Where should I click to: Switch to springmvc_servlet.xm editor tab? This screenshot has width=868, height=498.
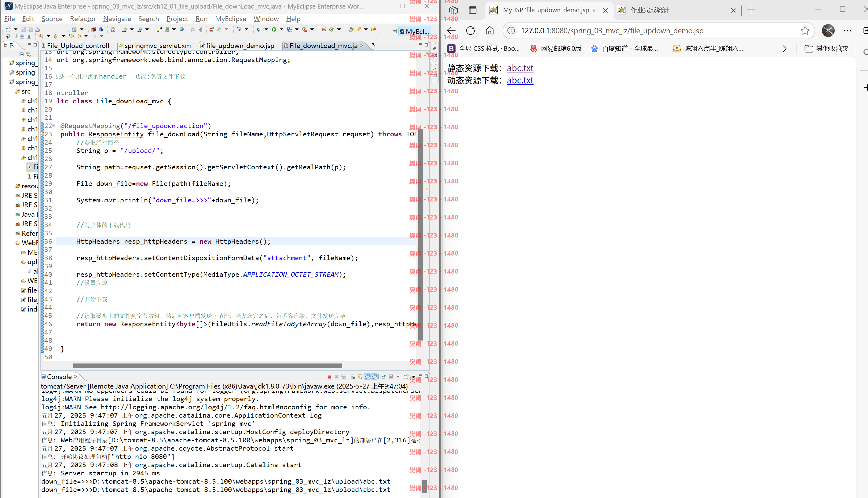click(x=158, y=46)
